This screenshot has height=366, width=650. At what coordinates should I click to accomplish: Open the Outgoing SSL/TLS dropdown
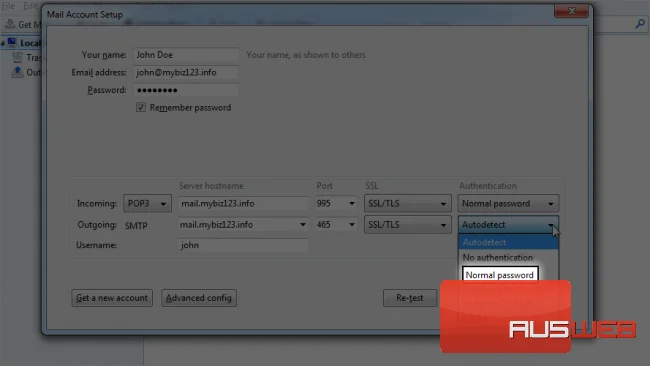click(407, 225)
